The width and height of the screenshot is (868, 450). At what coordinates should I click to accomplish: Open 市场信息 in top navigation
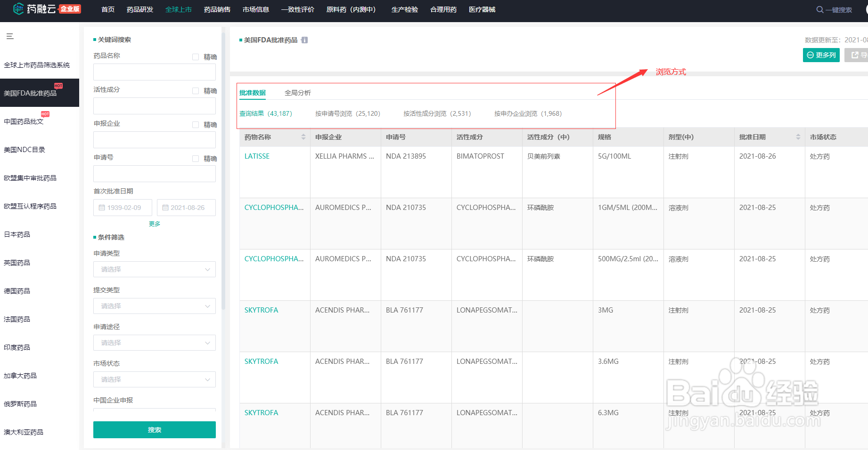pos(256,9)
